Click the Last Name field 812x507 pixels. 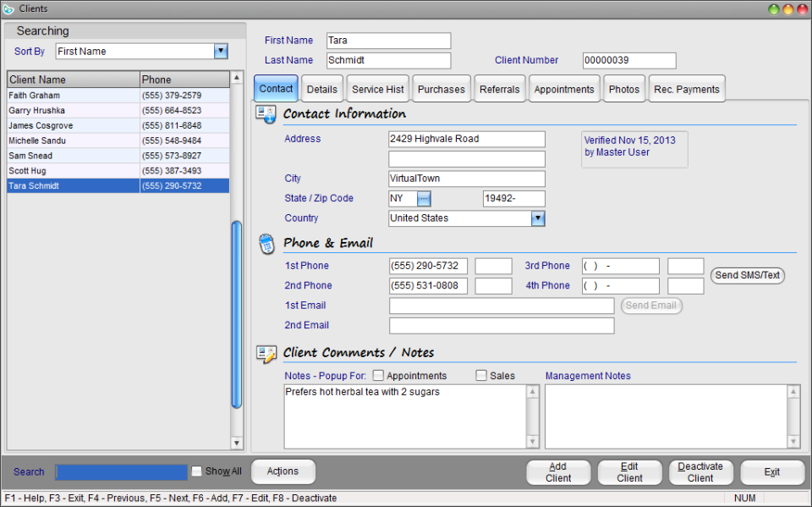(x=388, y=60)
